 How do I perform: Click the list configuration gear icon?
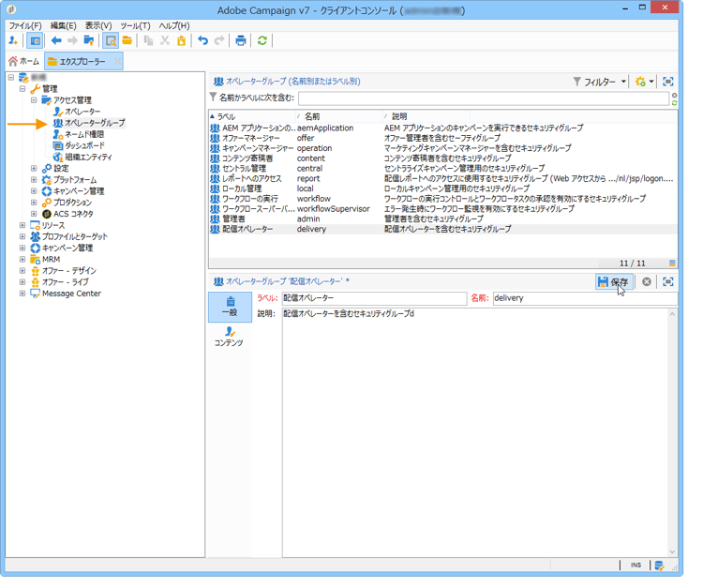point(640,82)
